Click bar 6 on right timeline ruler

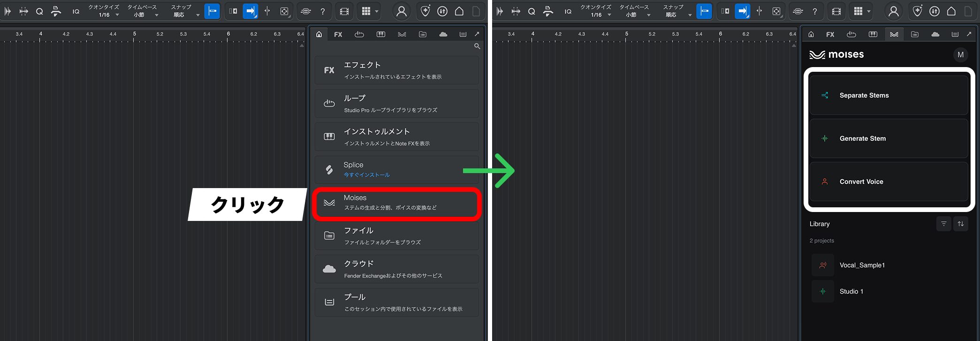[721, 34]
